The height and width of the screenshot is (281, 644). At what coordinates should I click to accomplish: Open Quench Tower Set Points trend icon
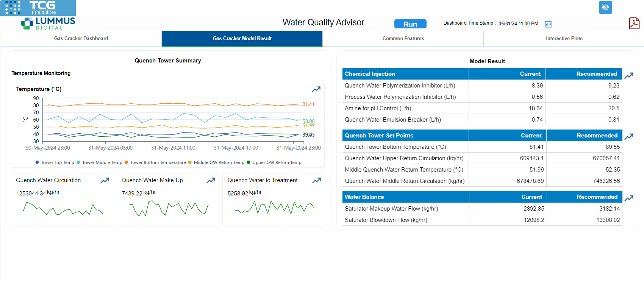(629, 137)
